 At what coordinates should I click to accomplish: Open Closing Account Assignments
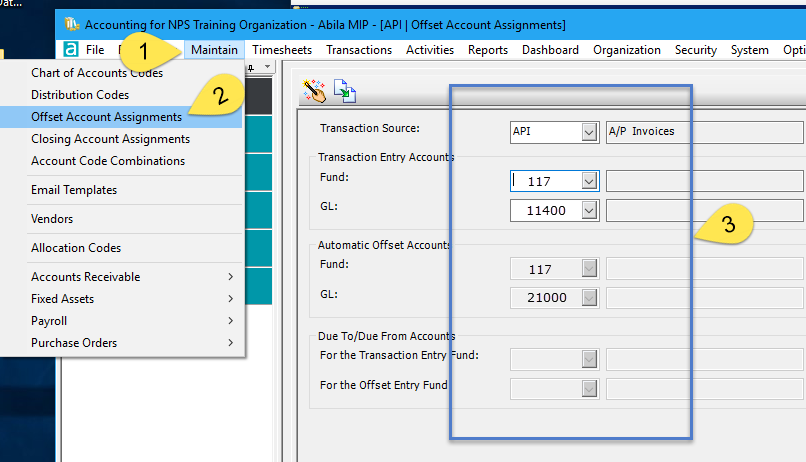110,139
